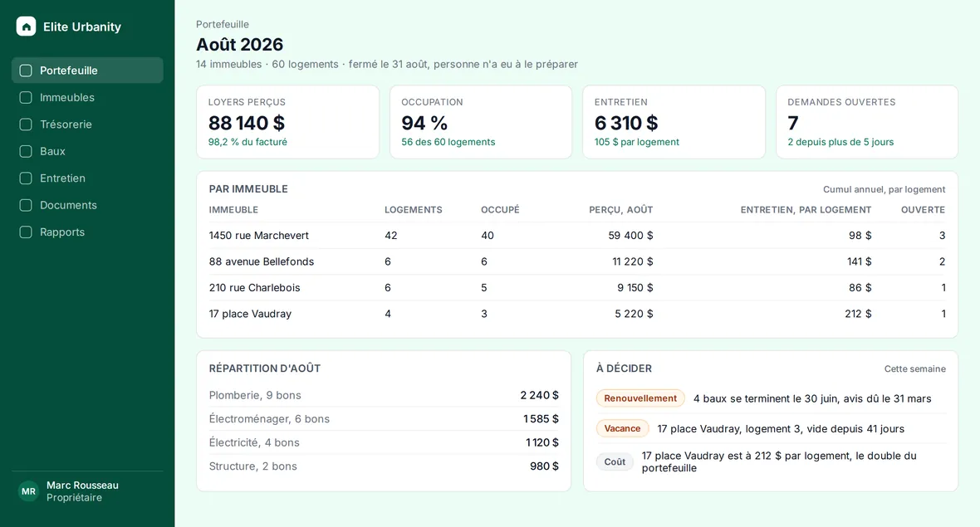Select the 88 avenue Bellefonds row
Viewport: 980px width, 527px height.
[577, 261]
